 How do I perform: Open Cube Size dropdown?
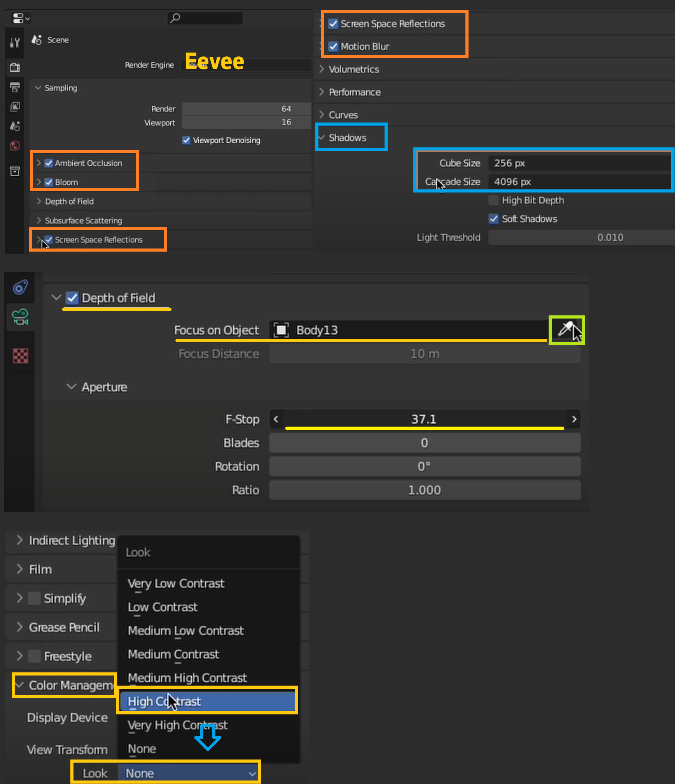click(x=581, y=163)
